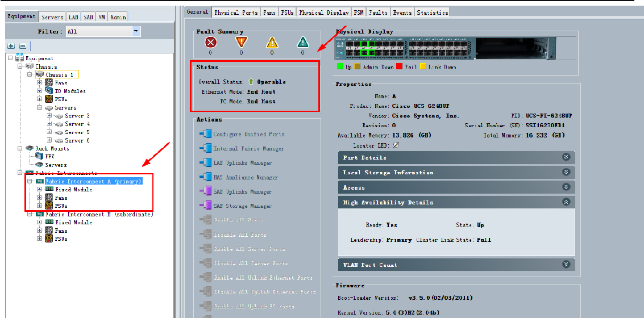The image size is (644, 318).
Task: Click the LAN Uplinks Manager link
Action: tap(243, 163)
